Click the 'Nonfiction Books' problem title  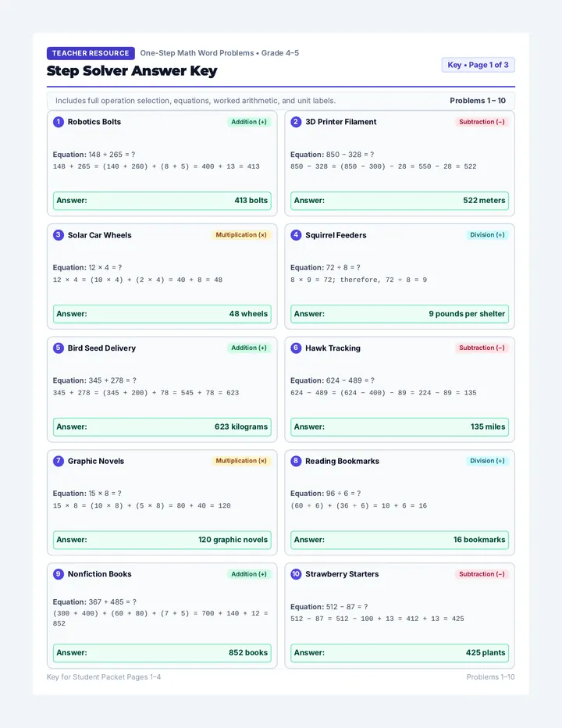coord(100,574)
